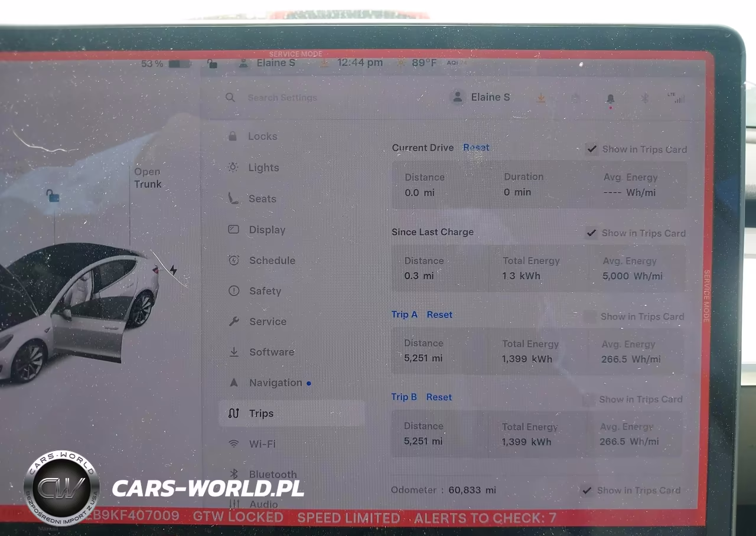The height and width of the screenshot is (536, 756).
Task: Open the Lights settings menu
Action: click(263, 168)
